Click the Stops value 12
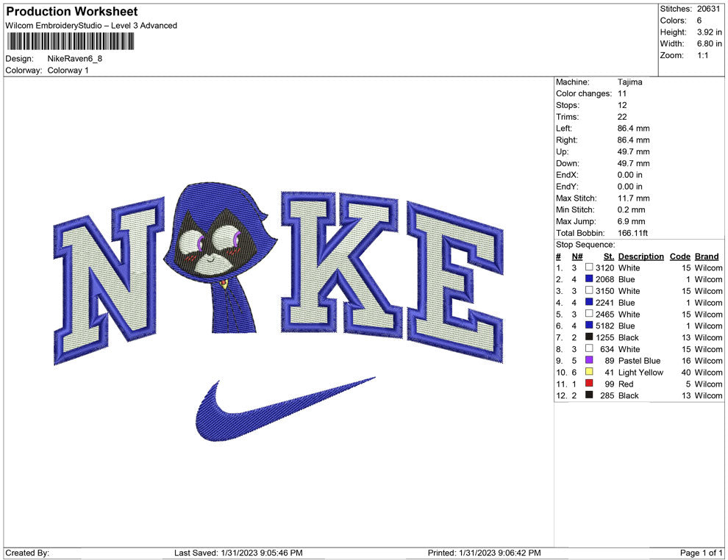Screen dimensions: 728x560 [622, 105]
